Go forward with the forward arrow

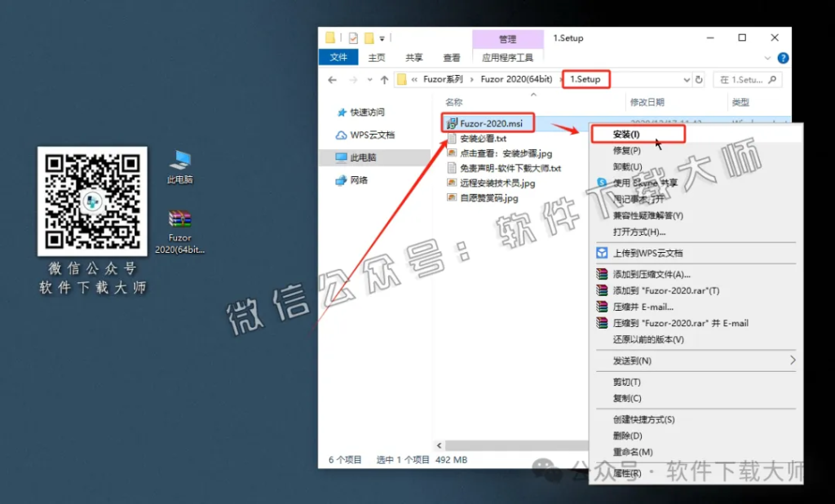[353, 80]
